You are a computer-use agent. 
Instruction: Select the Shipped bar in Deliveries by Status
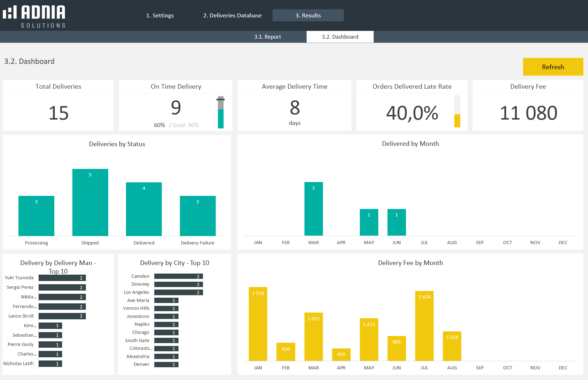tap(90, 202)
